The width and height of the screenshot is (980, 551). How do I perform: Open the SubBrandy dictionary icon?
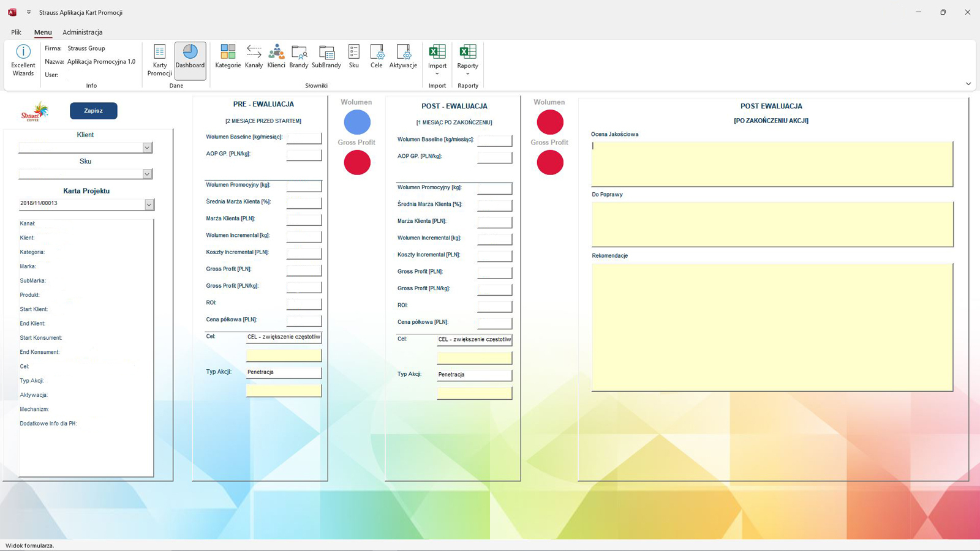(326, 56)
